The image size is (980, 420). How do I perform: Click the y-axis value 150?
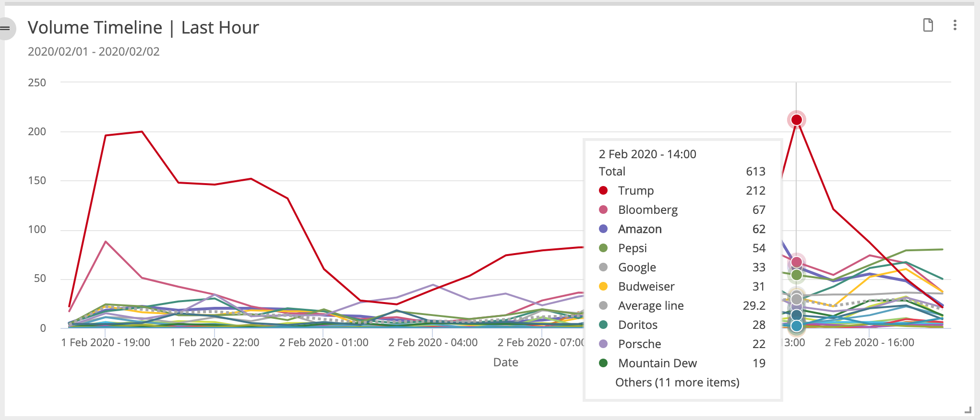click(x=37, y=180)
